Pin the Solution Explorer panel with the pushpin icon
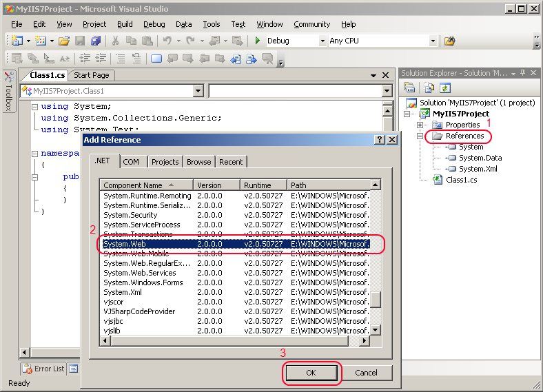This screenshot has width=543, height=392. [x=523, y=73]
